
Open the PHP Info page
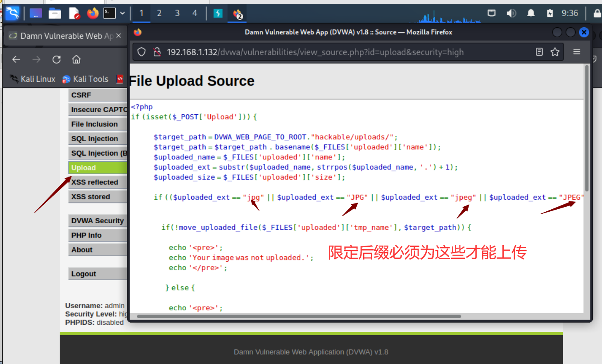click(x=98, y=235)
